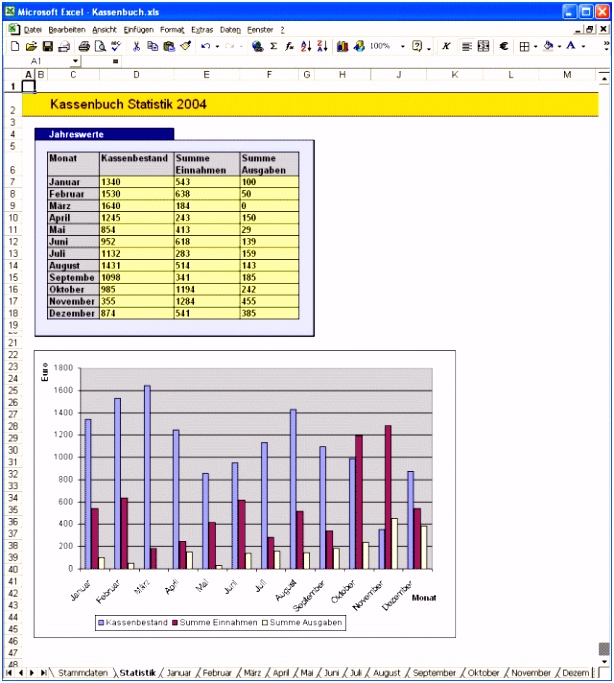Viewport: 614px width, 683px height.
Task: Open the Undo history dropdown arrow
Action: [217, 47]
